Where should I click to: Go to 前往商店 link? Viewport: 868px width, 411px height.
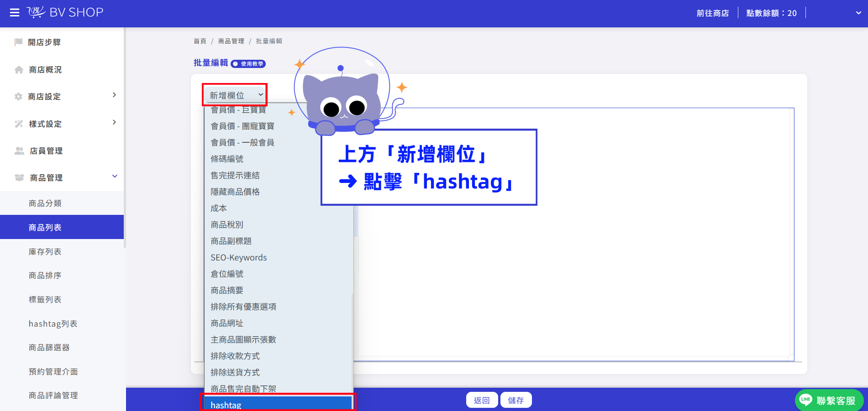click(x=713, y=13)
